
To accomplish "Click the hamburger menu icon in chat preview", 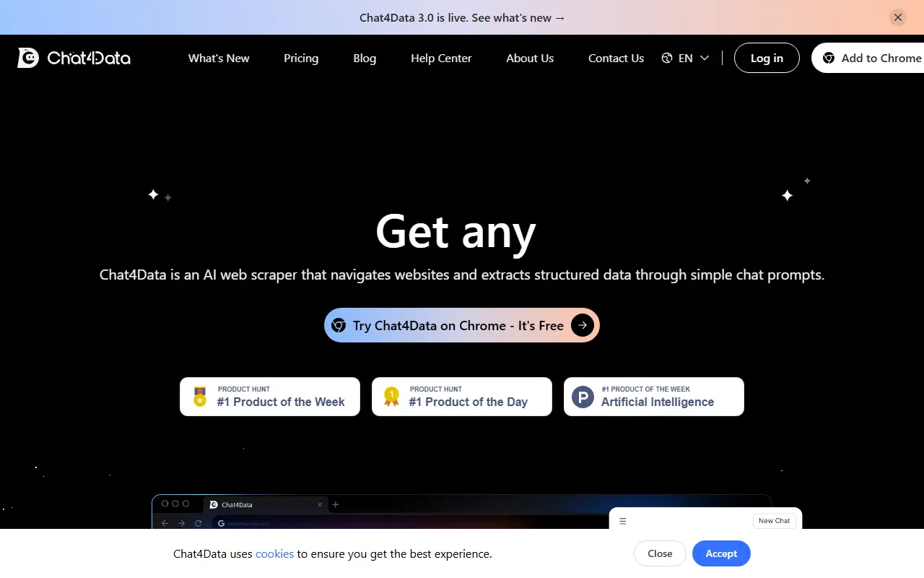I will [623, 521].
